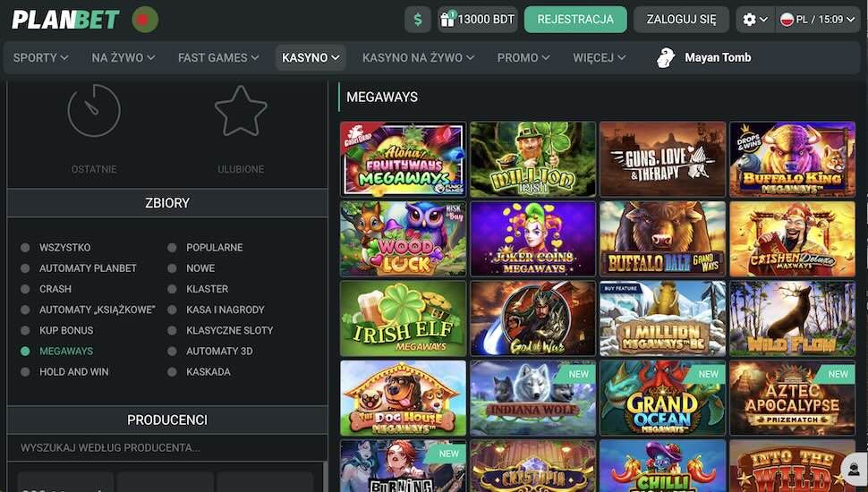Open Buffalo Dale Grand Ways game
The image size is (868, 492).
click(662, 239)
